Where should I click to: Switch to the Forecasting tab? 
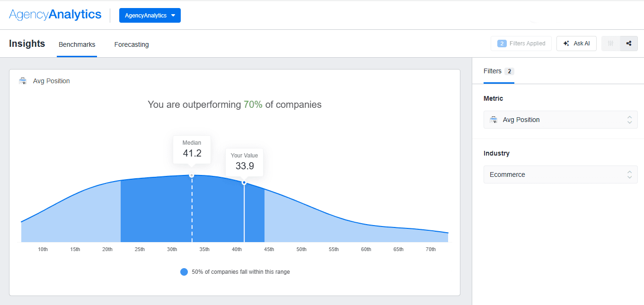tap(132, 44)
